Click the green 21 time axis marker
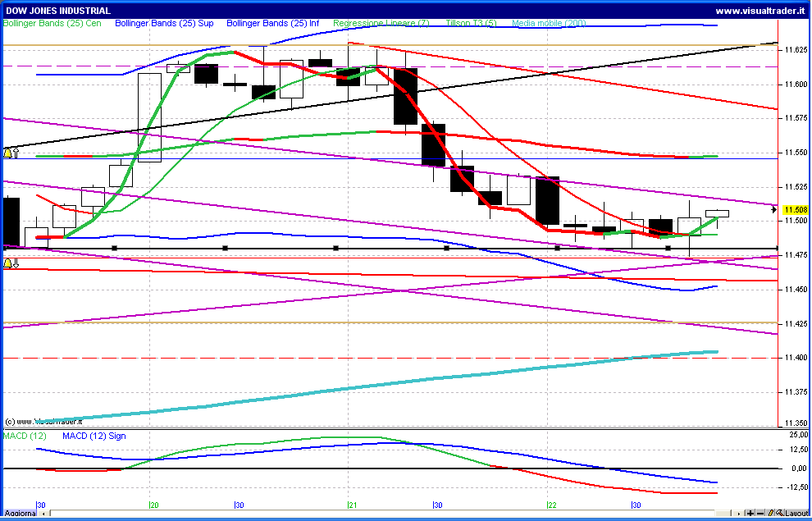This screenshot has height=521, width=812. pyautogui.click(x=352, y=505)
